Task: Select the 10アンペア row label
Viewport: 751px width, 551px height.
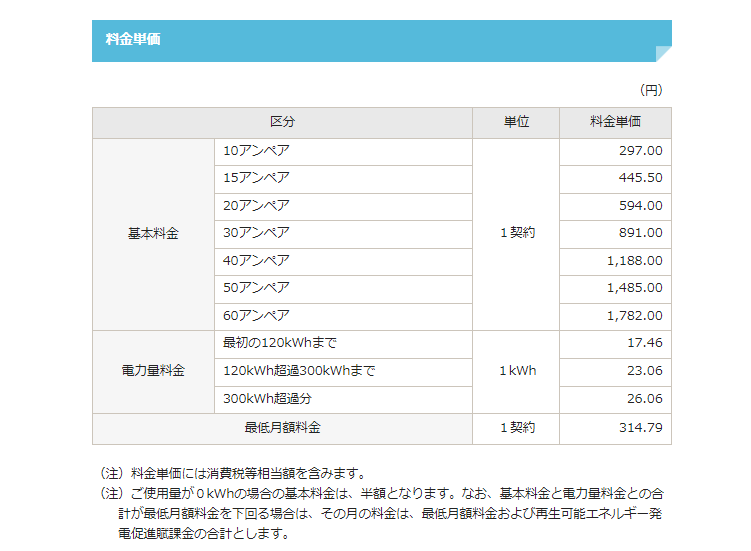Action: point(256,151)
